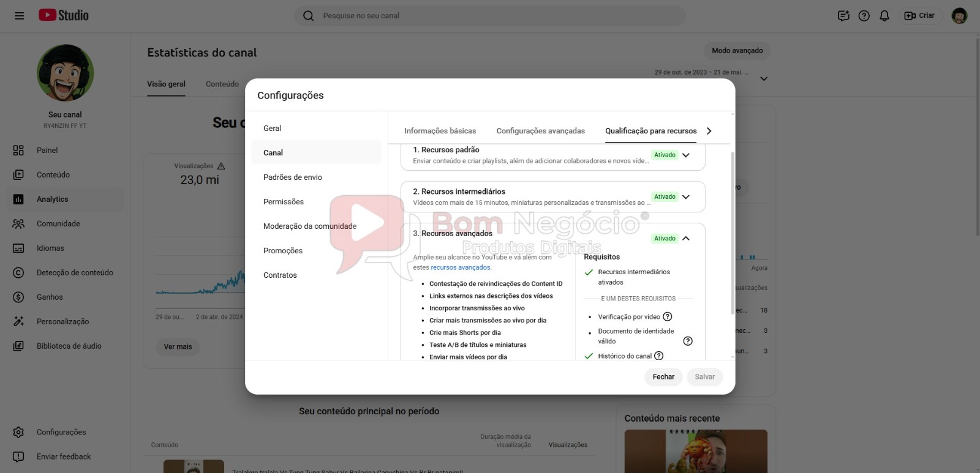This screenshot has height=473, width=980.
Task: Open the hamburger navigation menu
Action: point(20,16)
